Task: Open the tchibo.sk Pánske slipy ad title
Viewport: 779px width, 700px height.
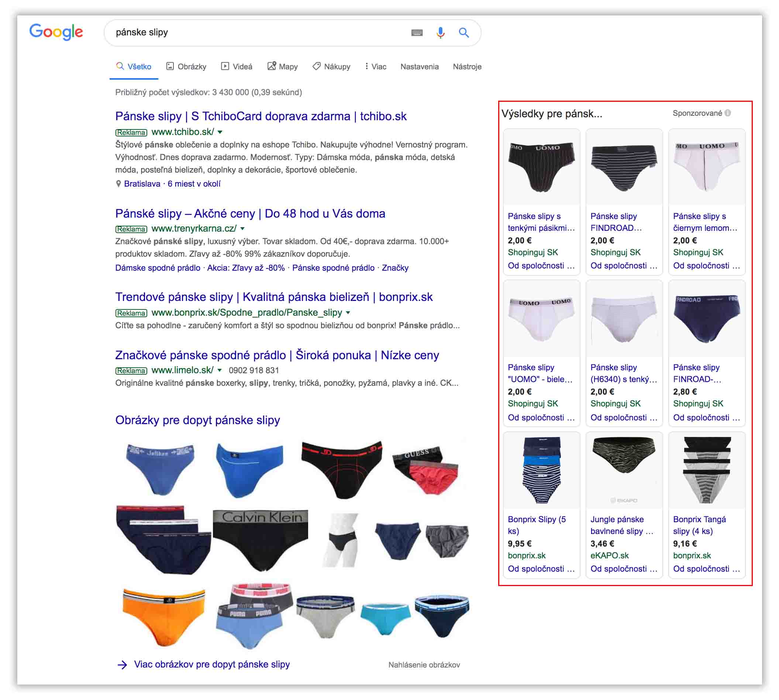Action: 261,116
